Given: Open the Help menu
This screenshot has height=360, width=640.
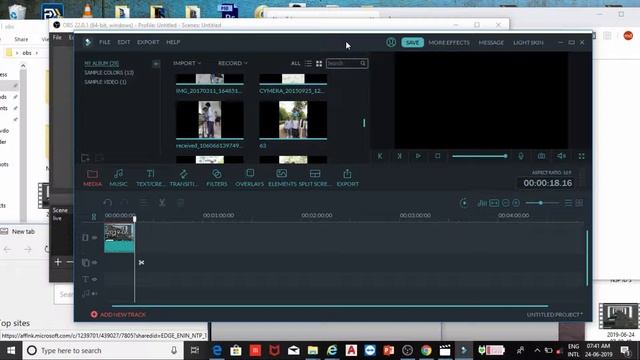Looking at the screenshot, I should pyautogui.click(x=173, y=42).
